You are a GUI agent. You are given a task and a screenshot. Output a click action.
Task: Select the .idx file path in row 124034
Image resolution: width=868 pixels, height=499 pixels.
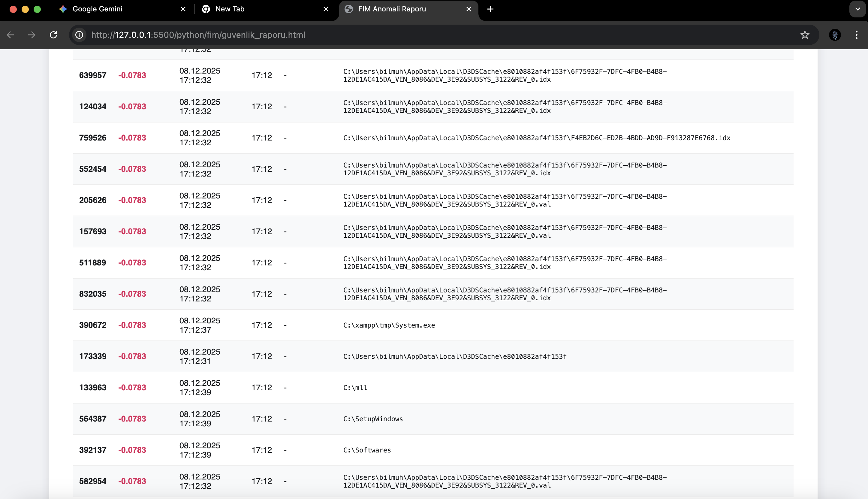(x=505, y=107)
